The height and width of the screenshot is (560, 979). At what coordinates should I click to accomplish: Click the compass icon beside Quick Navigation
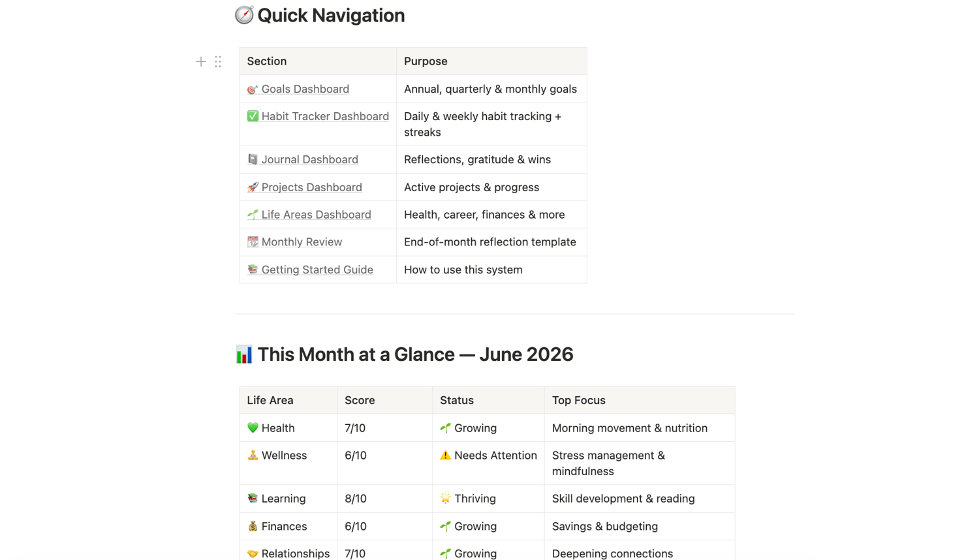pyautogui.click(x=244, y=15)
